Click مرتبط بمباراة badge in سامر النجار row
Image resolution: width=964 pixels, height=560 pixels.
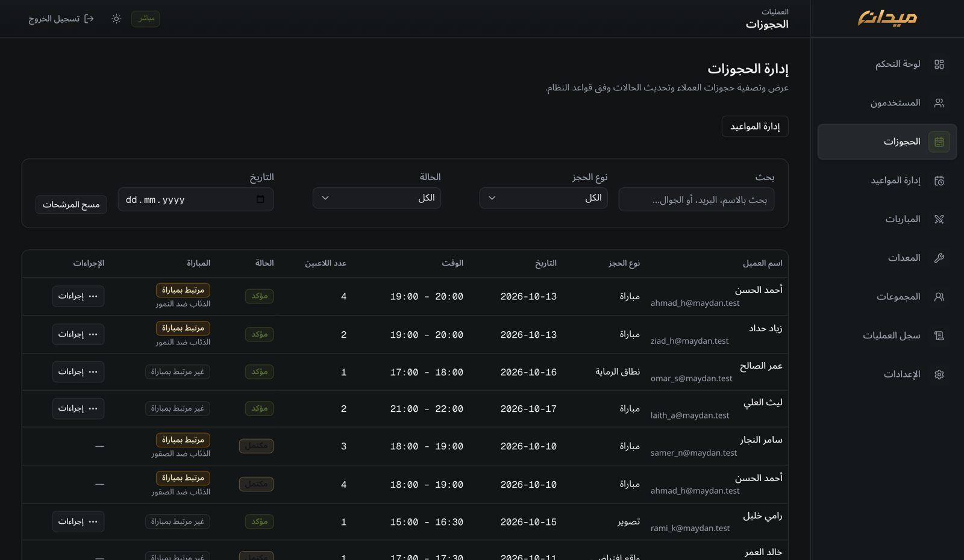point(183,440)
